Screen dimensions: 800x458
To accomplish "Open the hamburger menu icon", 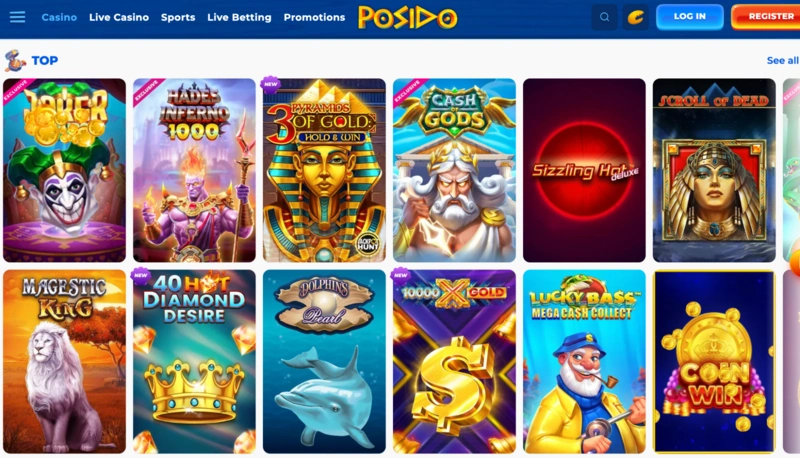I will (x=17, y=17).
